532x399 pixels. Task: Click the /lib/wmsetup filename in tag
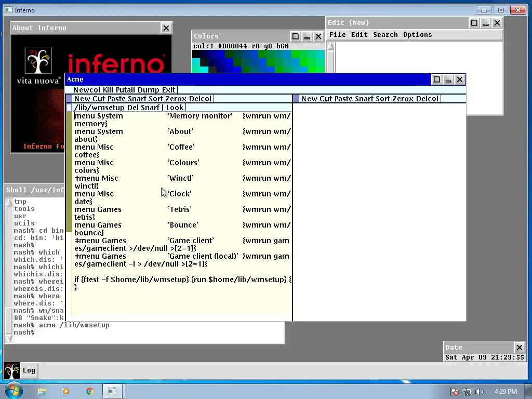coord(99,108)
